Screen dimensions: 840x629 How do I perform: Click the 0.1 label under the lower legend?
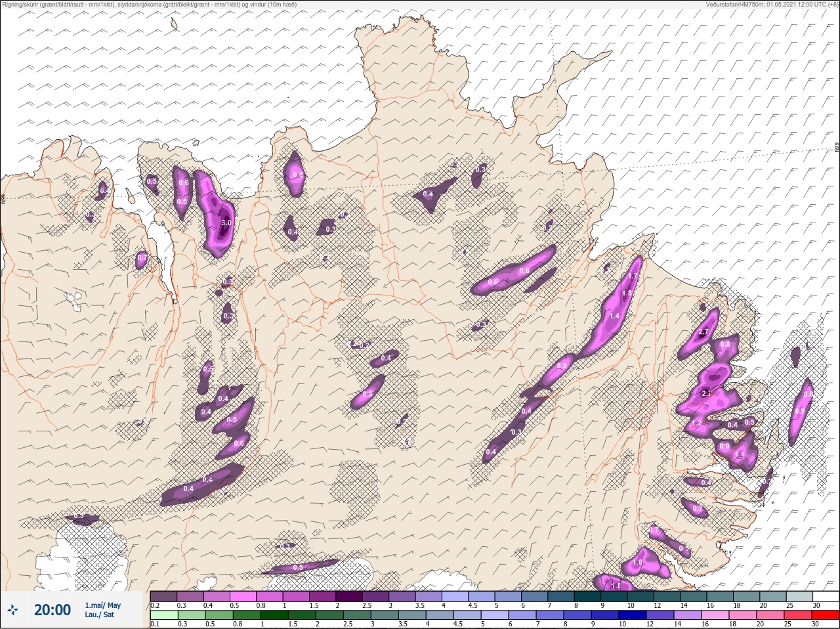[x=155, y=624]
